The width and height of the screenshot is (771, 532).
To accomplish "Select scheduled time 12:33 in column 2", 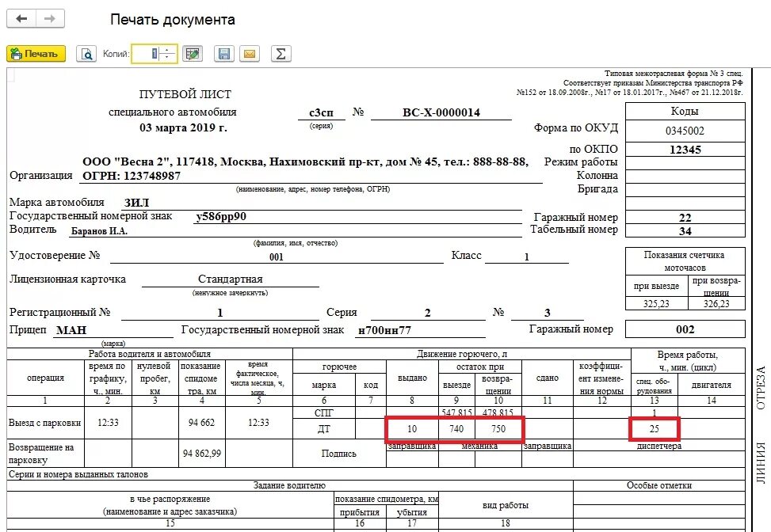I will (108, 423).
